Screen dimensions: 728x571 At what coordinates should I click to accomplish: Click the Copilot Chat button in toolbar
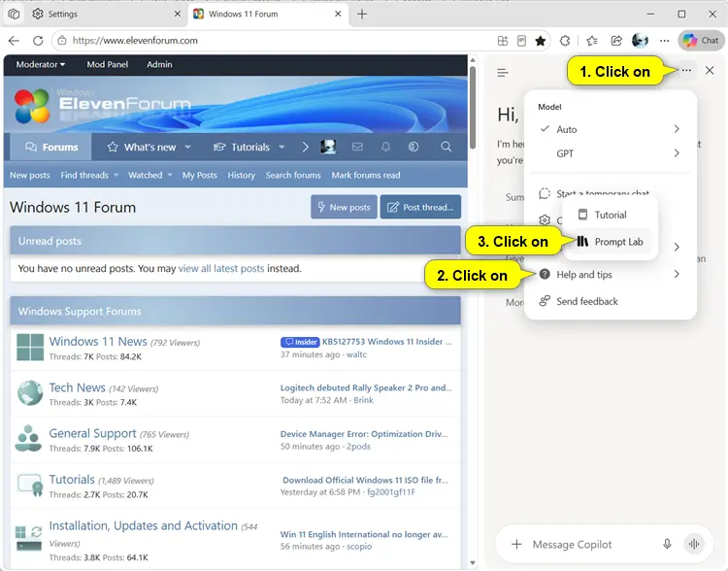(x=701, y=41)
